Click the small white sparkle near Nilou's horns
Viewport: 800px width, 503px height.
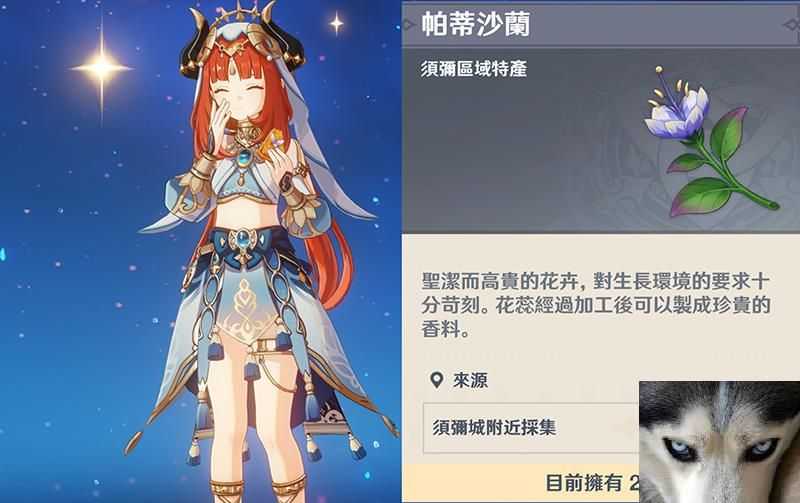pyautogui.click(x=337, y=22)
